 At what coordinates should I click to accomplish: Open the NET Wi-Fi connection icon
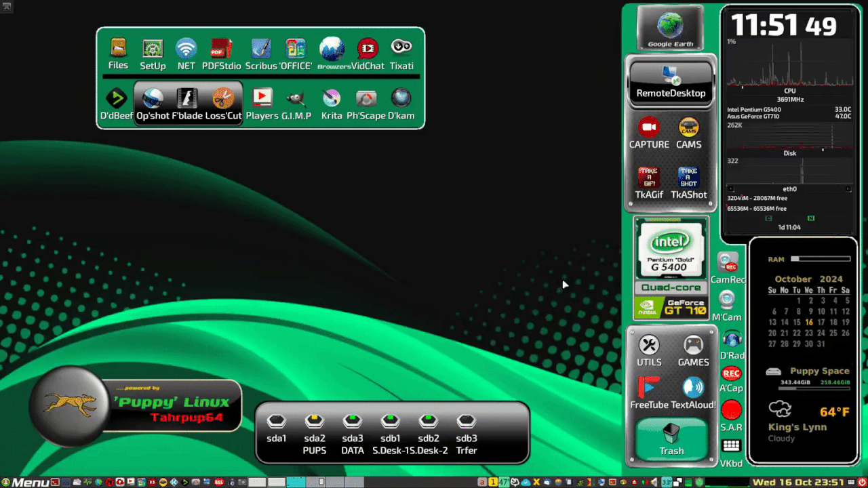click(x=186, y=49)
